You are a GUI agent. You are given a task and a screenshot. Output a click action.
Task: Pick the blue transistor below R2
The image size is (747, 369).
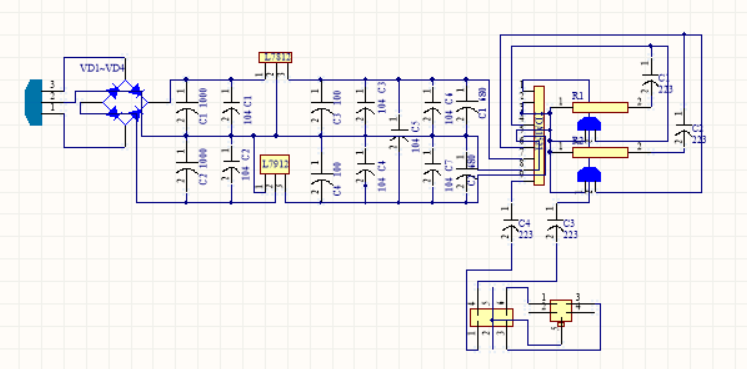(589, 174)
